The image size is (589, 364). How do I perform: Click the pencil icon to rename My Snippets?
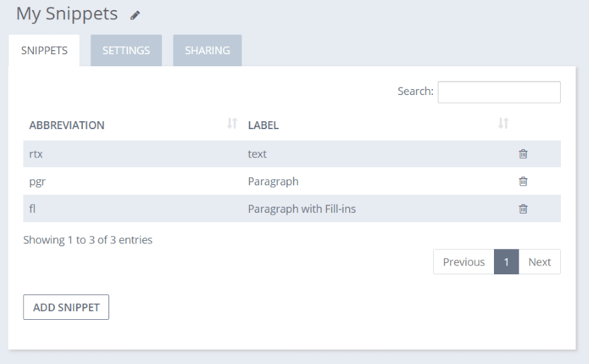135,15
